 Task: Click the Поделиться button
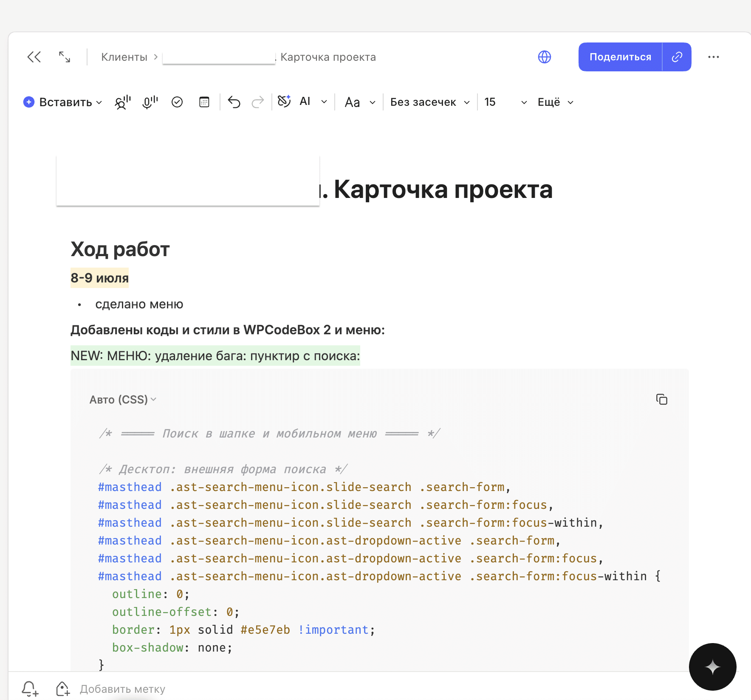620,57
